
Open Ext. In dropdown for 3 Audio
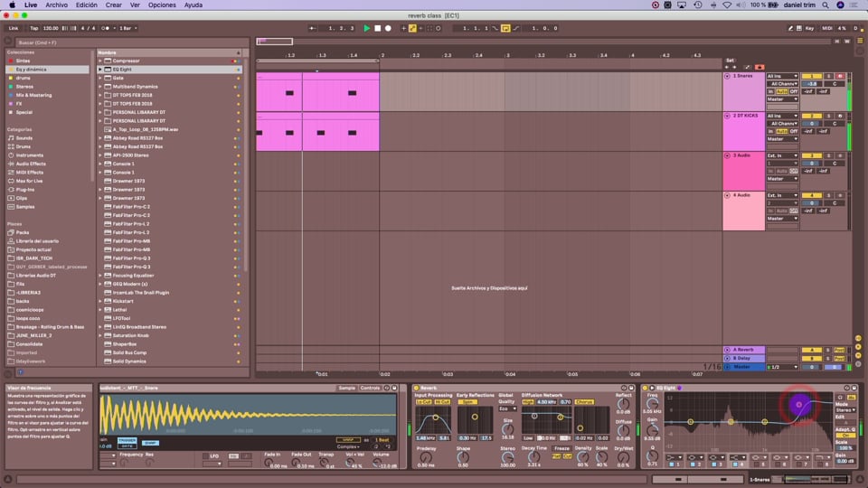click(782, 155)
